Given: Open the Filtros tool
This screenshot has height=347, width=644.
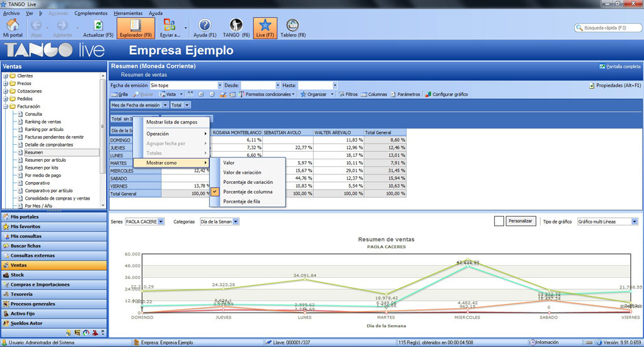Looking at the screenshot, I should click(x=348, y=94).
